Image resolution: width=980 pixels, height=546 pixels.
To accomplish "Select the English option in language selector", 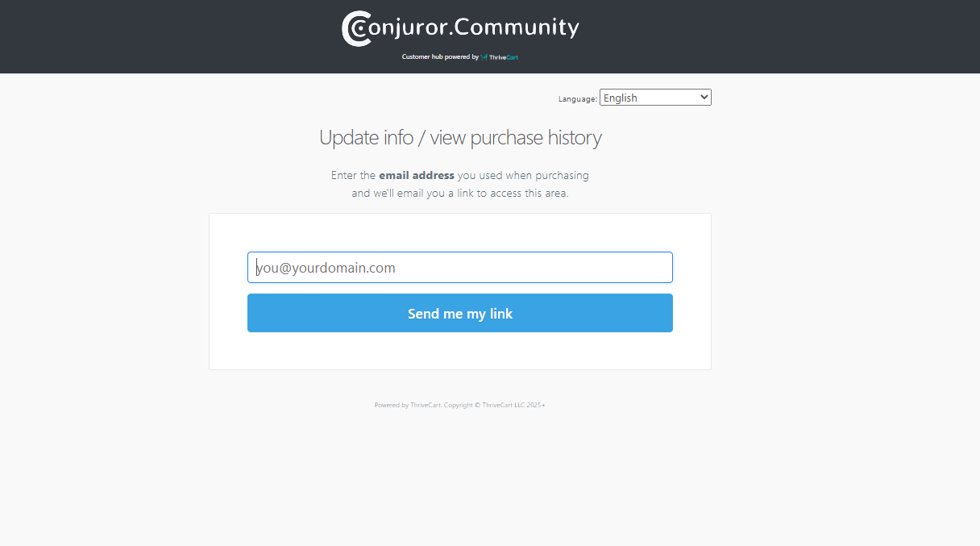I will [621, 98].
